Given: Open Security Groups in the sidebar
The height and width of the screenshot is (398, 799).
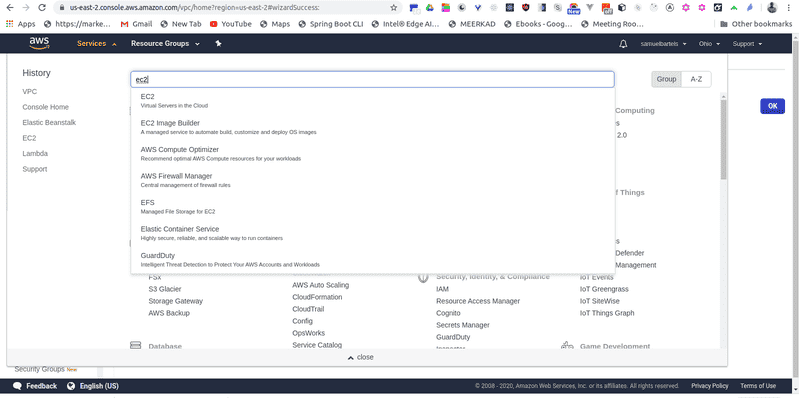Looking at the screenshot, I should pos(39,369).
